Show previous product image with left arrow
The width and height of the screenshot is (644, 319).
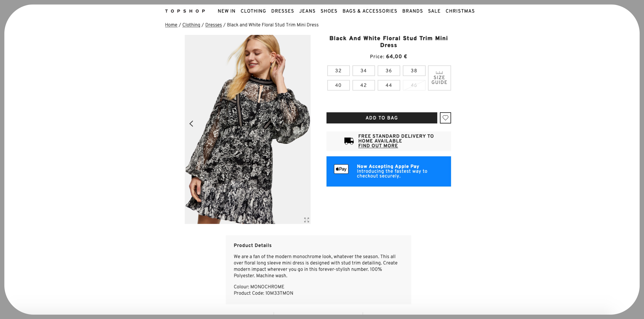(191, 124)
